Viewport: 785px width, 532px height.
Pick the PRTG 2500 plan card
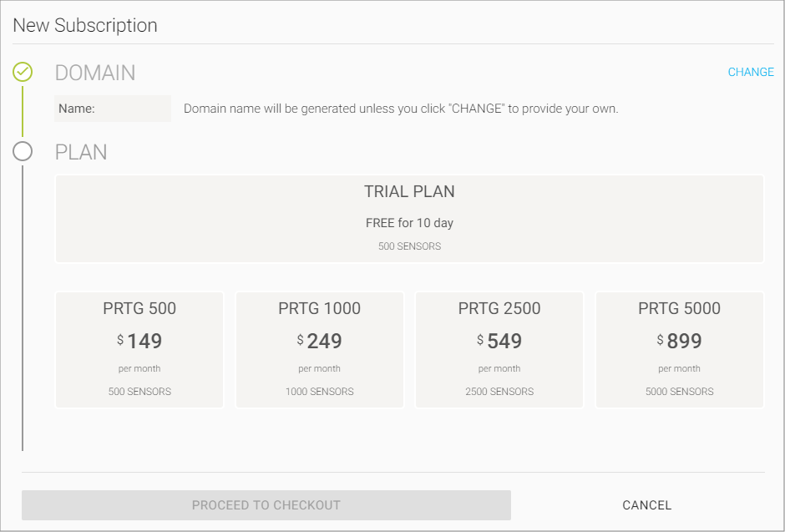499,350
